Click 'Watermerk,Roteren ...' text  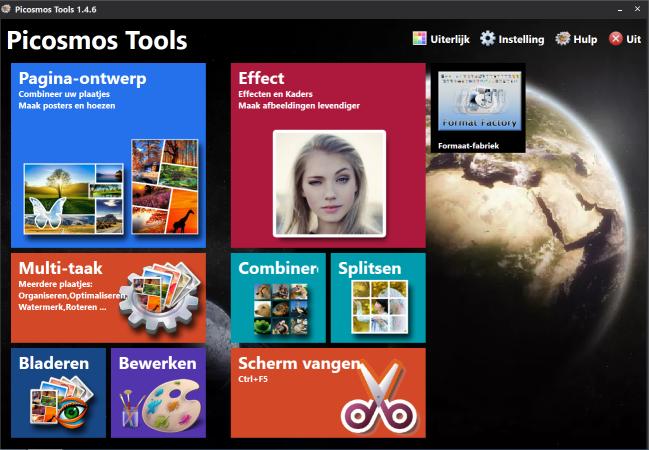tap(62, 307)
